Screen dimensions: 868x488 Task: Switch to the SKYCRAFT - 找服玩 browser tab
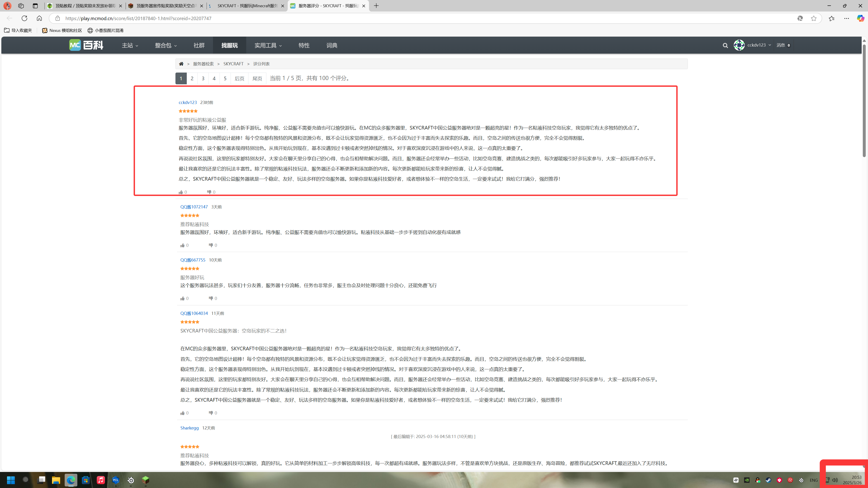(x=247, y=6)
